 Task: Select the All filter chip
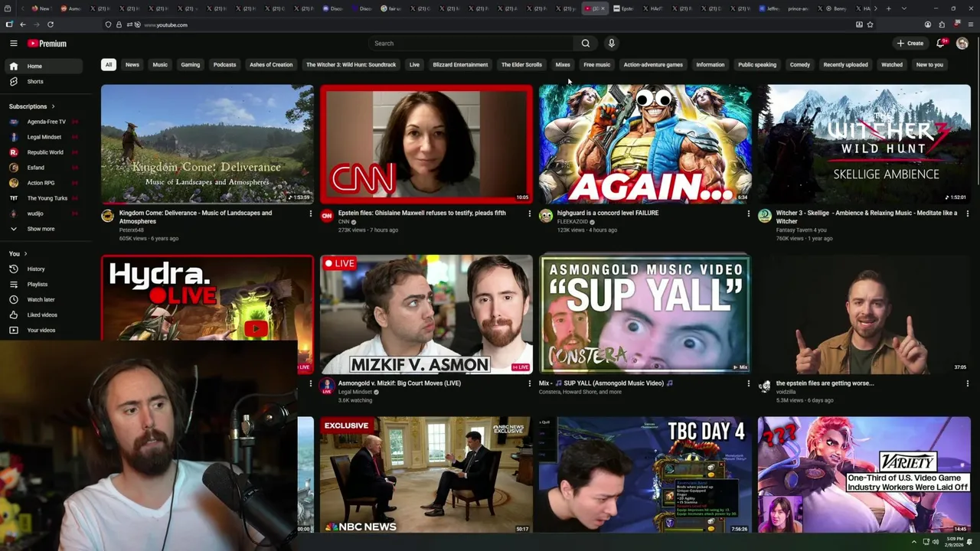pos(109,65)
